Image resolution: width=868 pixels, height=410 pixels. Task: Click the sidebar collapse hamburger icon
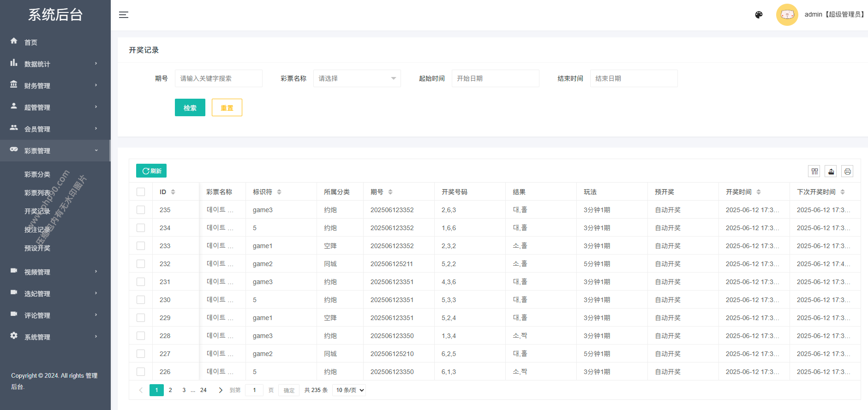click(124, 15)
